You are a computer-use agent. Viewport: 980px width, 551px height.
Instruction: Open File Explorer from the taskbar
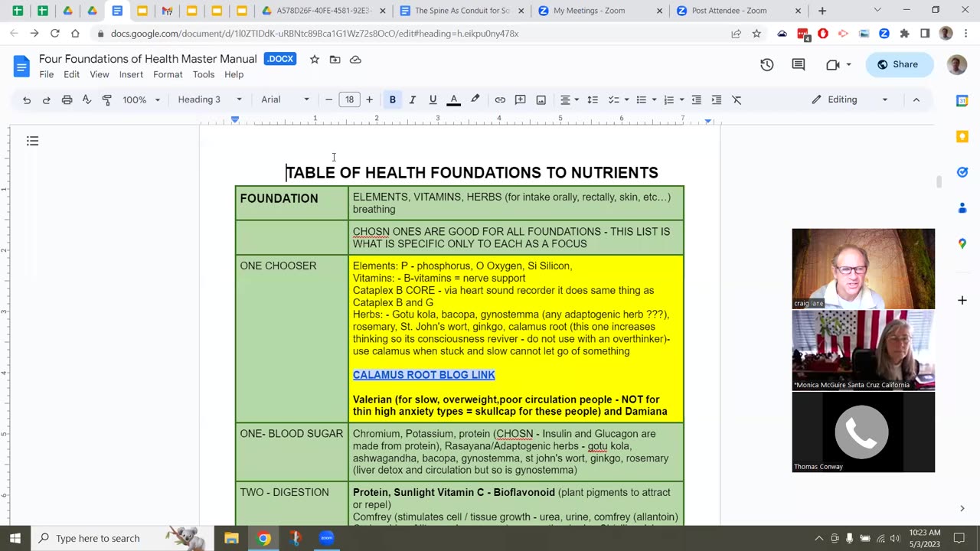[231, 538]
